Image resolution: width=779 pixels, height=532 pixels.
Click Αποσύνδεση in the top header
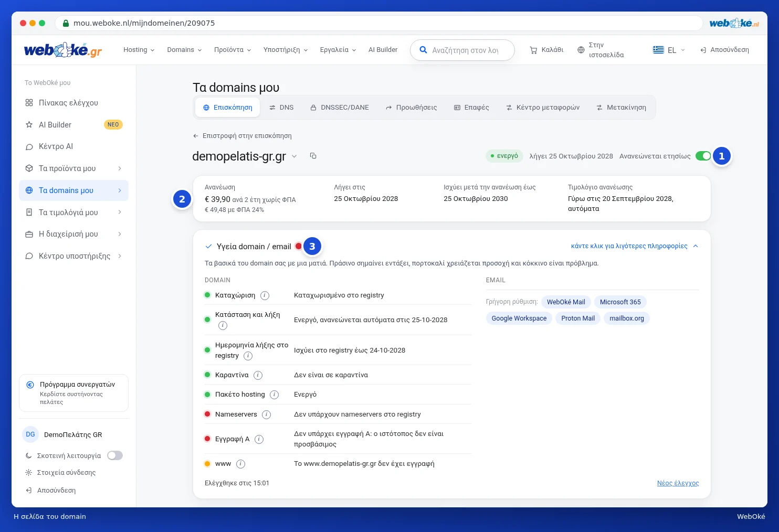pos(724,50)
